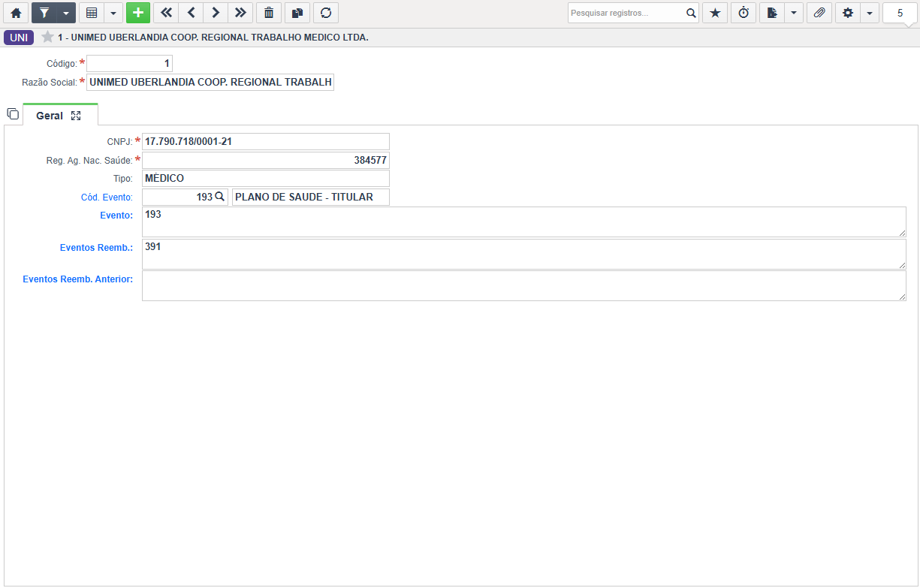Viewport: 920px width, 588px height.
Task: Click the record count badge 5
Action: [x=900, y=13]
